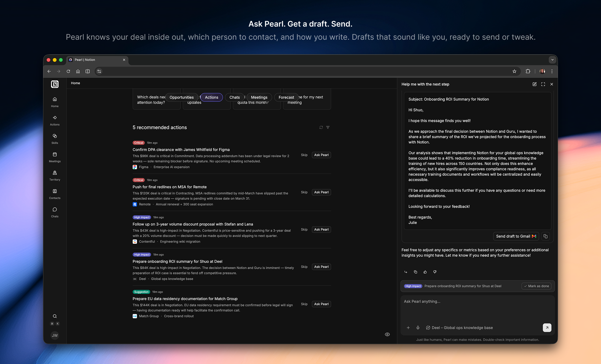Open the Deel – Global ops knowledge base context chip

pos(460,328)
